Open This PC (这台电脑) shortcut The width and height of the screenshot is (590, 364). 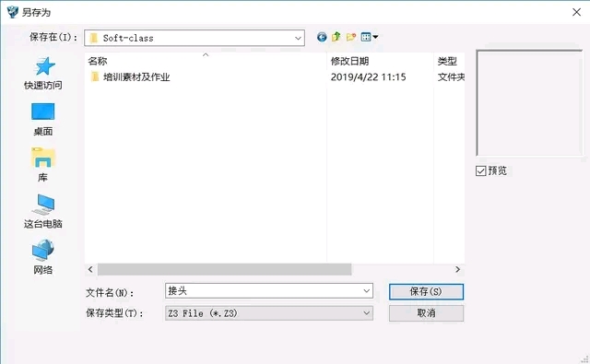pos(43,211)
